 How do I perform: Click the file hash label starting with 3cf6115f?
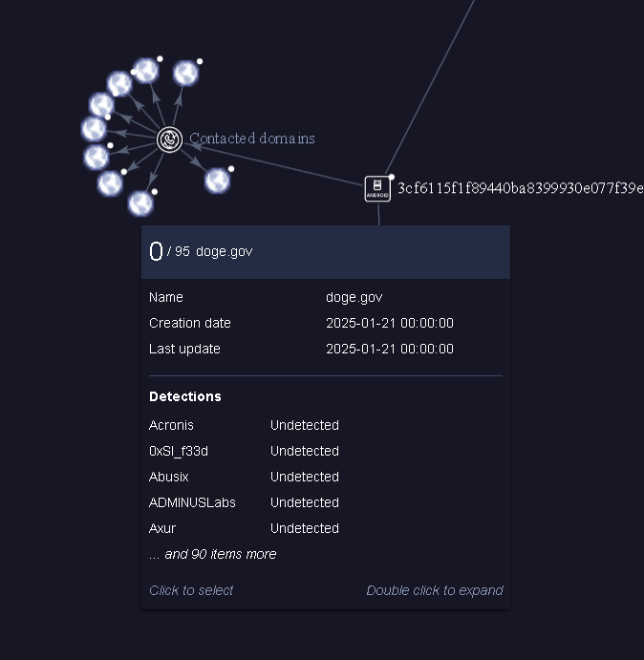click(520, 188)
